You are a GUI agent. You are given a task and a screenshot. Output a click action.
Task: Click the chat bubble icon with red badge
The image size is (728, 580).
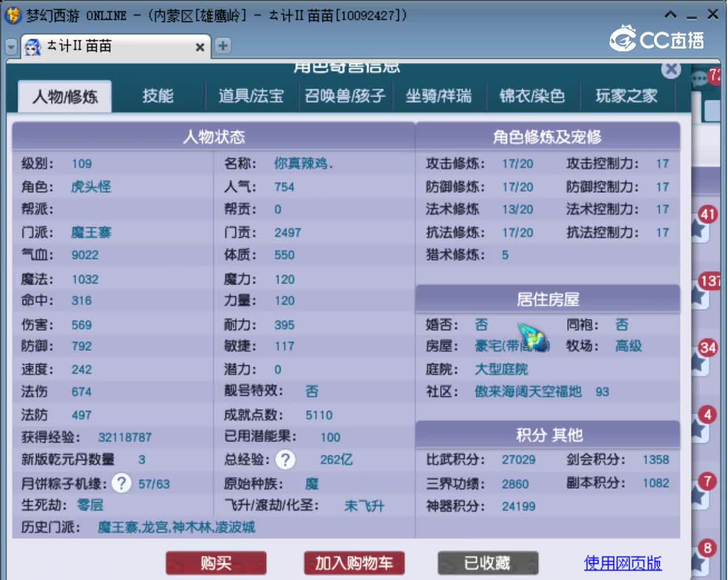pyautogui.click(x=699, y=78)
